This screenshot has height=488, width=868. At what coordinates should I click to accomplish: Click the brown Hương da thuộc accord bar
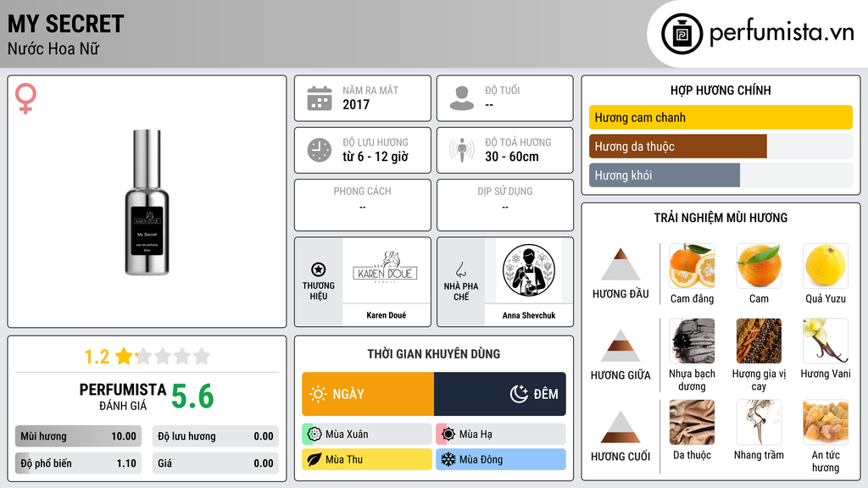click(677, 146)
